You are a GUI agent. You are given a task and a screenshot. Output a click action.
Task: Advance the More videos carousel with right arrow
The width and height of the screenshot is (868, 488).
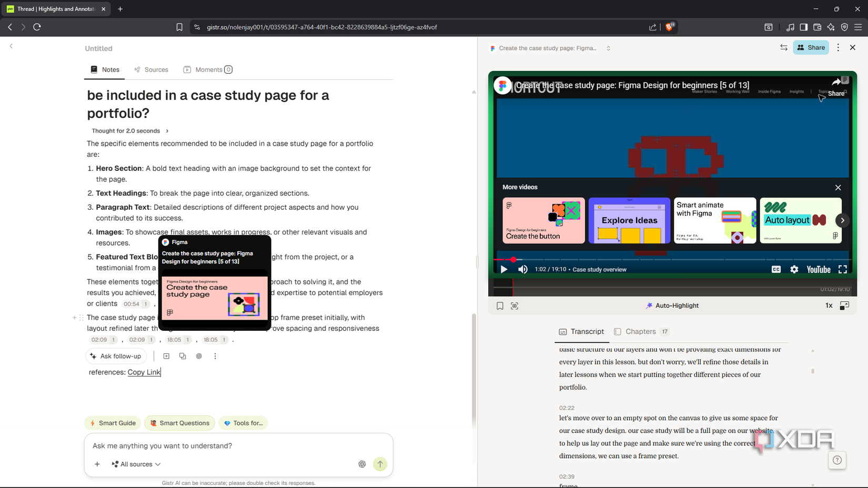pos(842,220)
